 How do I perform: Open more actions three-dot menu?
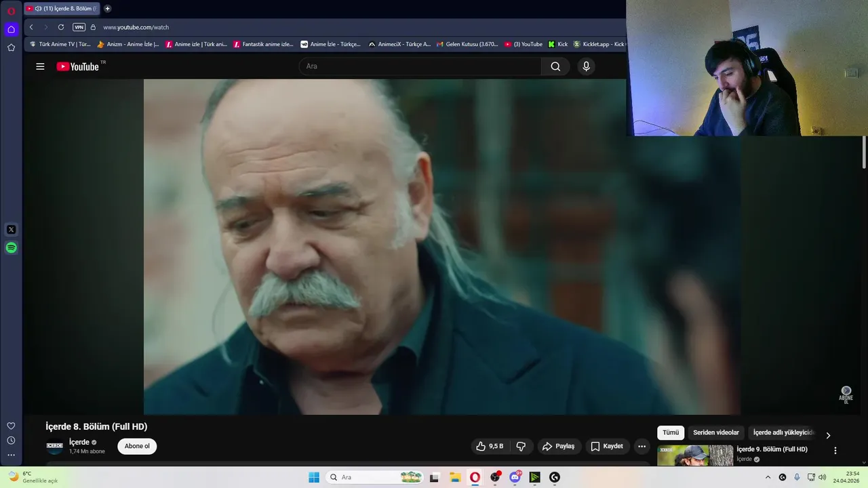pyautogui.click(x=642, y=447)
